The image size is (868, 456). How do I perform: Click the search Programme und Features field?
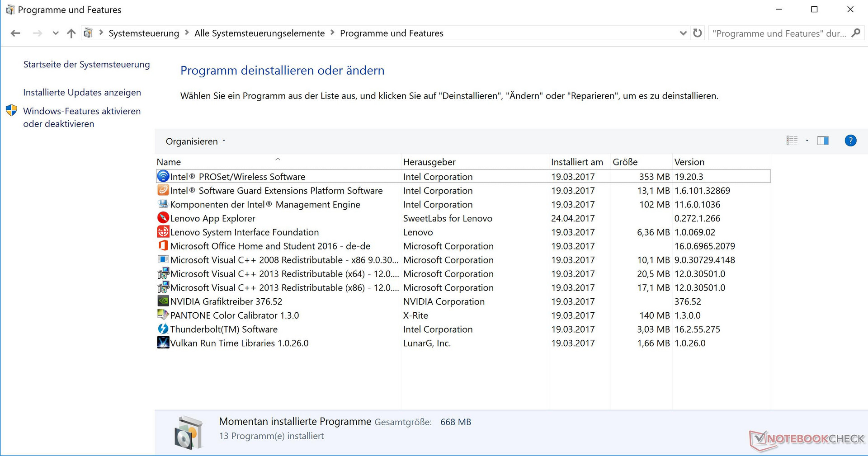coord(778,33)
